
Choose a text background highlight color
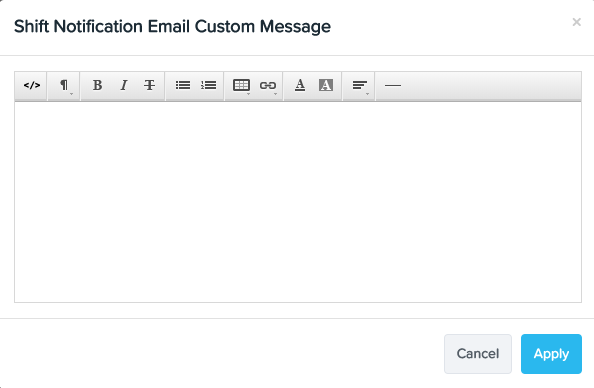pos(326,86)
